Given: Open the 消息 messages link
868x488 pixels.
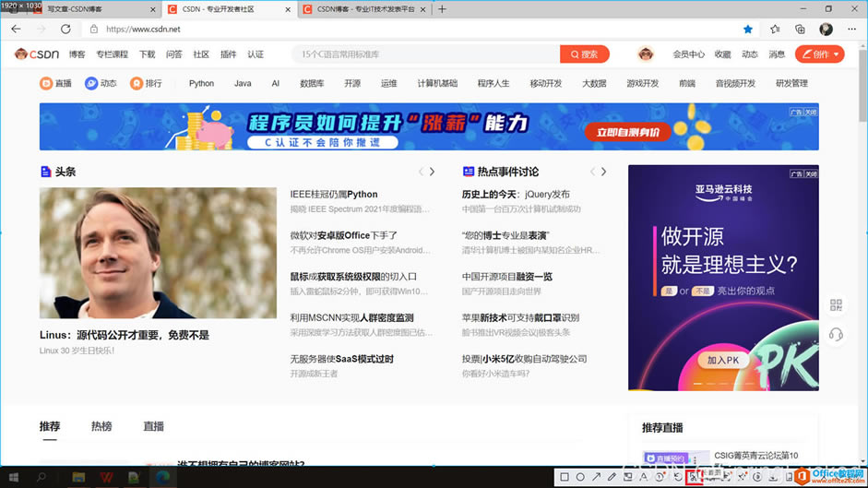Looking at the screenshot, I should 777,54.
